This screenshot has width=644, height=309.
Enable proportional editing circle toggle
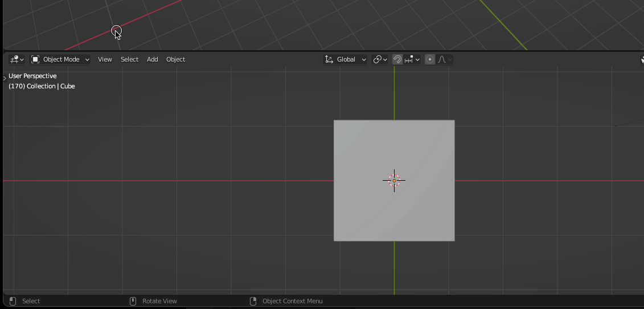pyautogui.click(x=430, y=59)
